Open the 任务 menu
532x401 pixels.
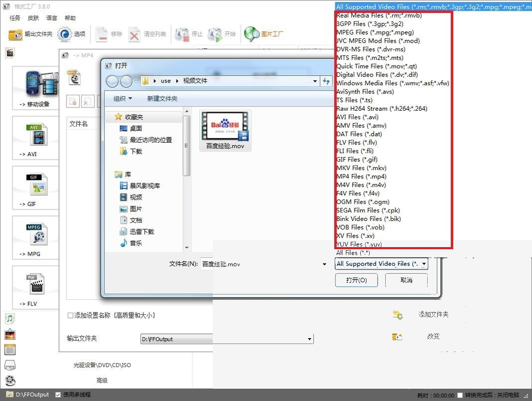pyautogui.click(x=15, y=18)
